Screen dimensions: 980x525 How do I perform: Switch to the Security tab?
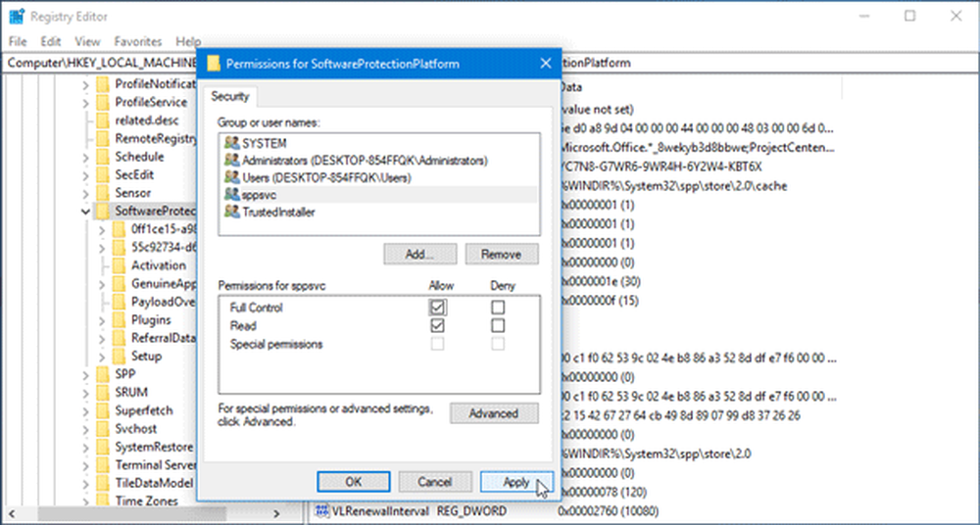tap(232, 97)
